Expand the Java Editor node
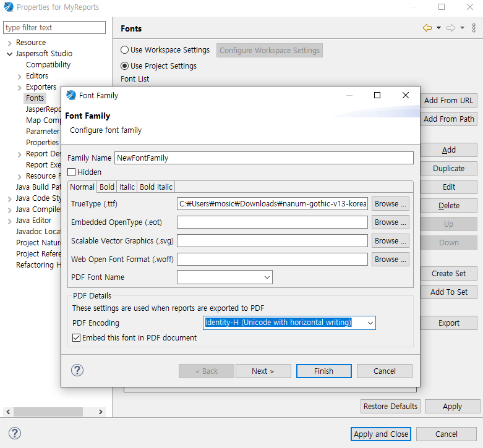Viewport: 483px width, 448px height. [9, 221]
